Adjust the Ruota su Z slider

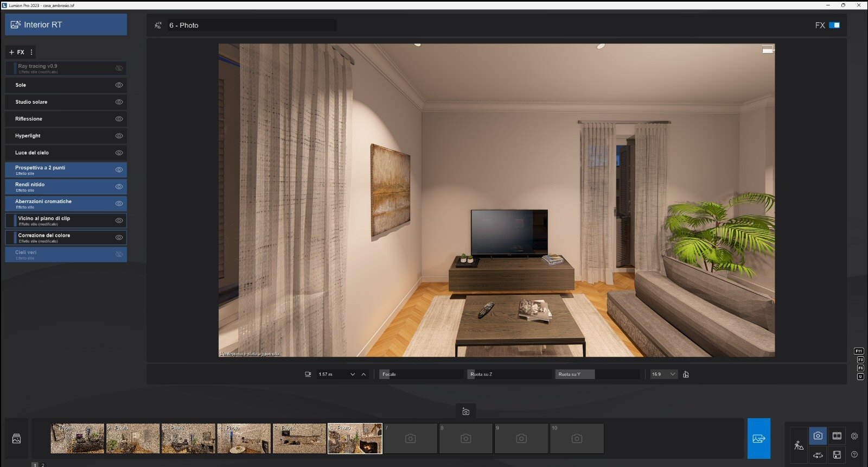coord(509,374)
